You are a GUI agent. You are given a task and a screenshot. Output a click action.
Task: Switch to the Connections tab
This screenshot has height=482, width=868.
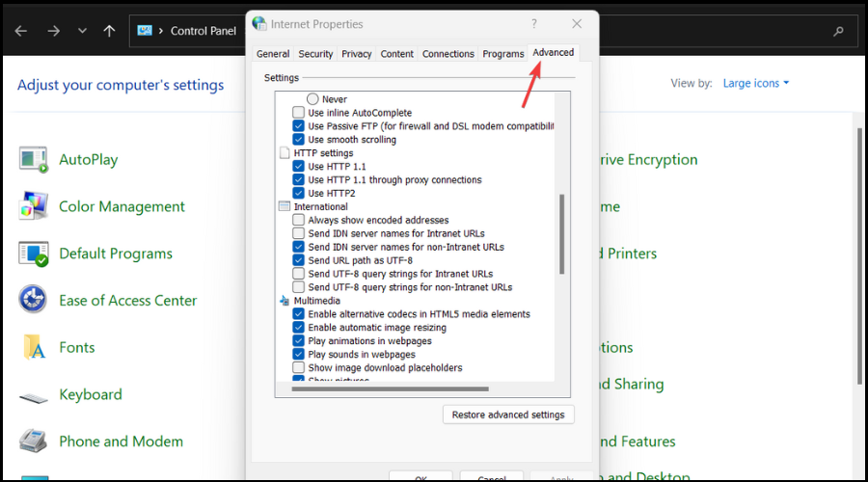point(448,54)
